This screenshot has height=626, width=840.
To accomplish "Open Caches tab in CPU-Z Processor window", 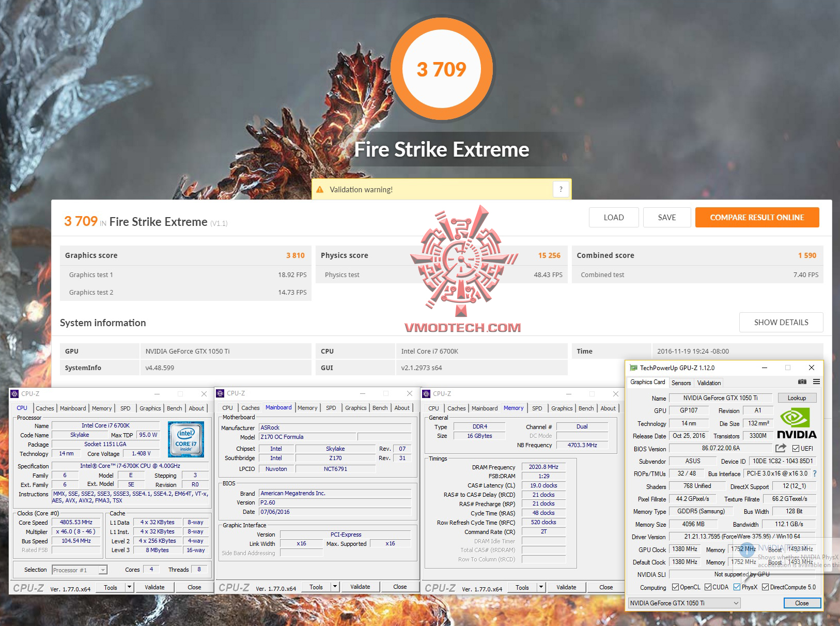I will (45, 408).
